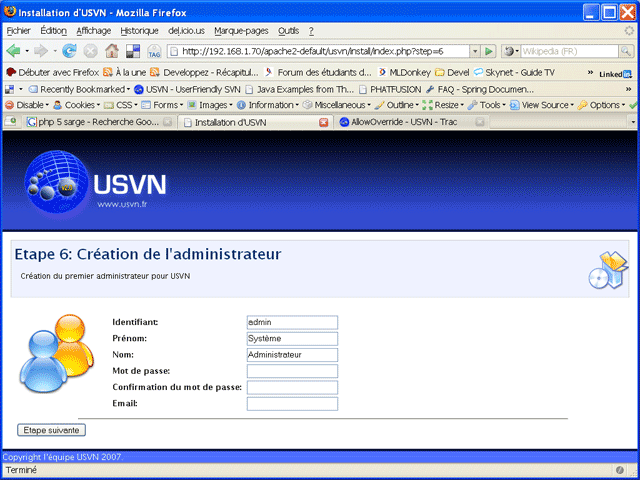Image resolution: width=640 pixels, height=480 pixels.
Task: Expand the Cookies toolbar menu
Action: [x=78, y=104]
